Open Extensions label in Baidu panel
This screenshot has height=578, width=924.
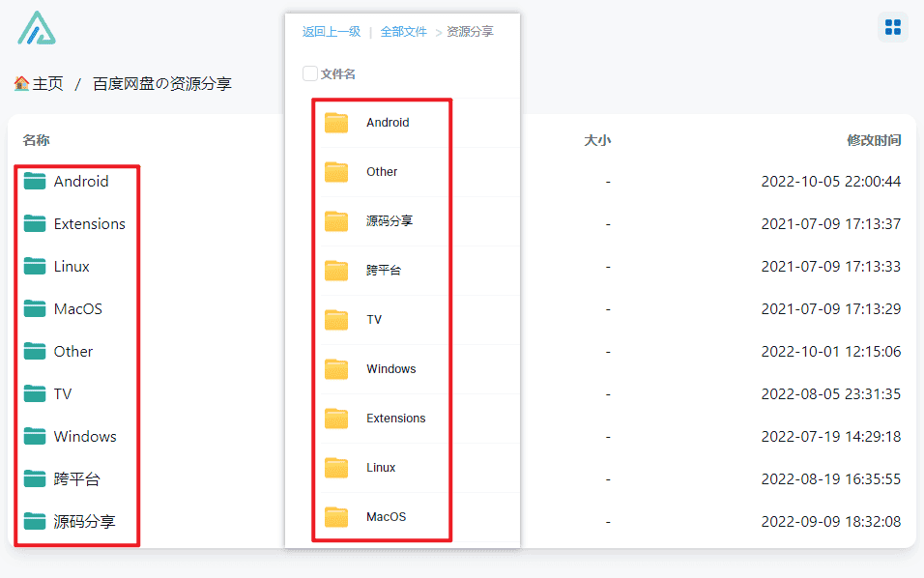click(x=396, y=419)
